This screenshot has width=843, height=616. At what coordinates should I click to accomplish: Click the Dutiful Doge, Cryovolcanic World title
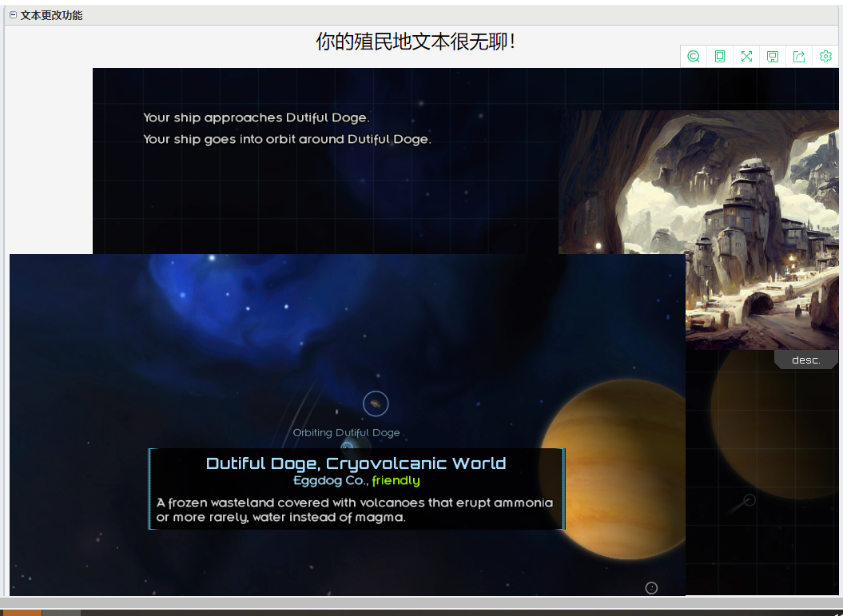pos(356,463)
